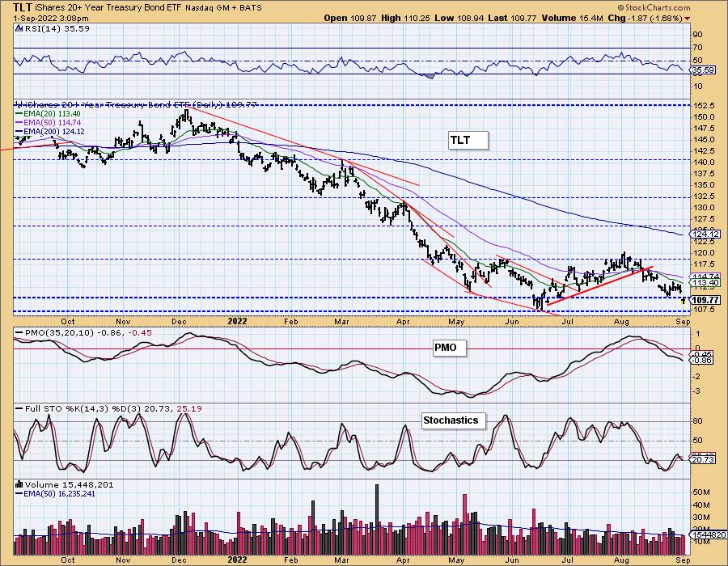Click the 80 level label on stochastics axis
The height and width of the screenshot is (566, 728).
(698, 421)
